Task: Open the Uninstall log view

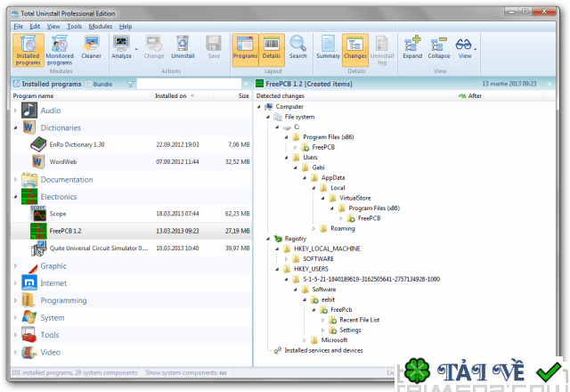Action: coord(382,50)
